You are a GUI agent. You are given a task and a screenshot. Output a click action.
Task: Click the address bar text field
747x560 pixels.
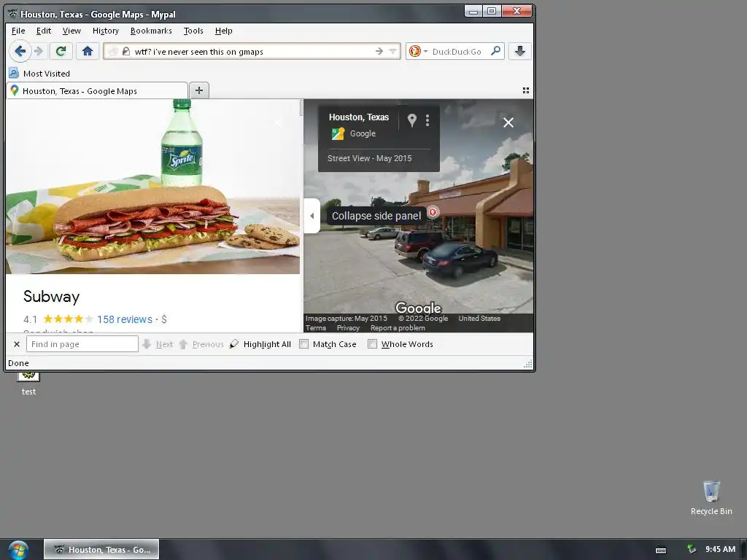[x=252, y=52]
